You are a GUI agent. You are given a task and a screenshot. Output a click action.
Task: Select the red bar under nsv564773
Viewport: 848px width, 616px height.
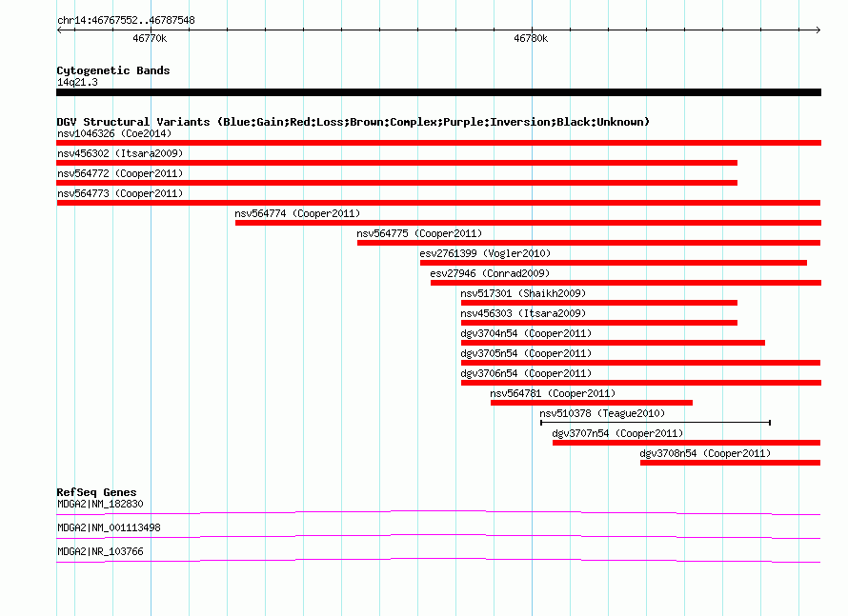click(x=438, y=203)
